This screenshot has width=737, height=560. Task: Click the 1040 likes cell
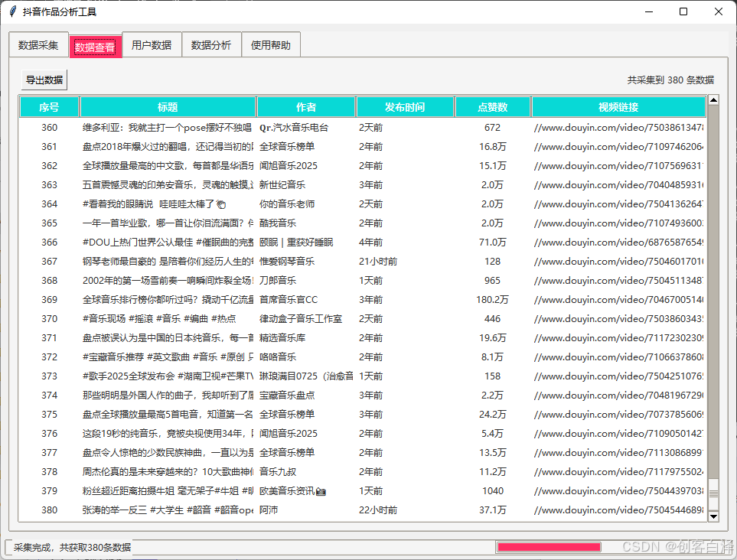[493, 491]
